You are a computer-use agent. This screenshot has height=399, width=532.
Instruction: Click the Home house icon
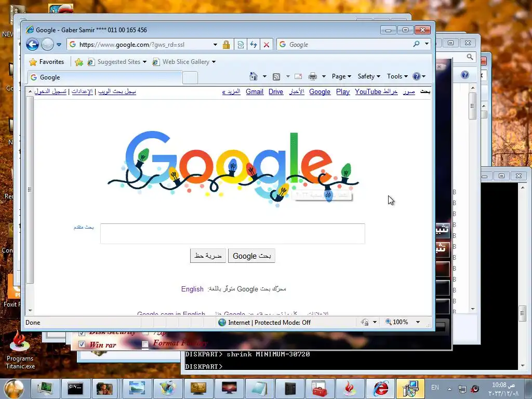tap(253, 76)
